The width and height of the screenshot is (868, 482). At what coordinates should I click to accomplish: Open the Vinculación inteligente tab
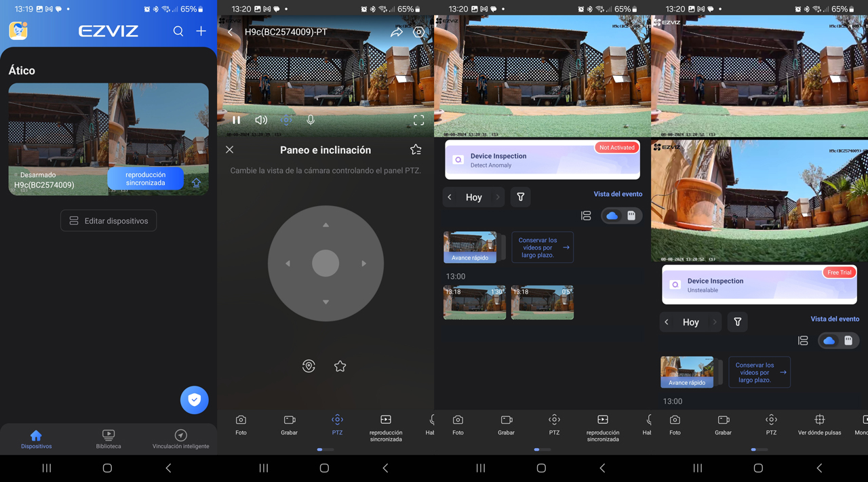pyautogui.click(x=180, y=439)
